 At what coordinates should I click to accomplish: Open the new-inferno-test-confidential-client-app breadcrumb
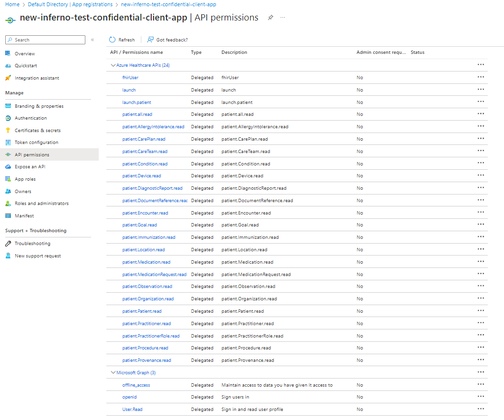[x=168, y=4]
